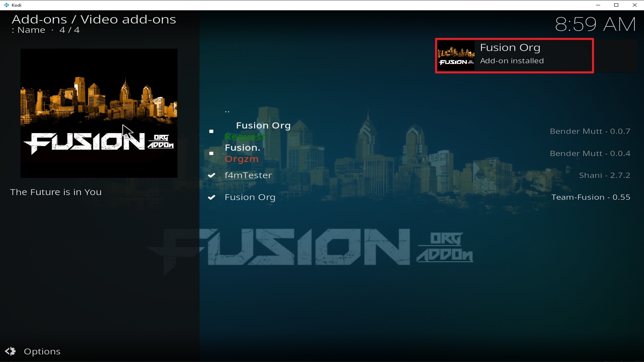Click the Bender Mutt - 0.0.4 version text
The image size is (644, 362).
590,154
